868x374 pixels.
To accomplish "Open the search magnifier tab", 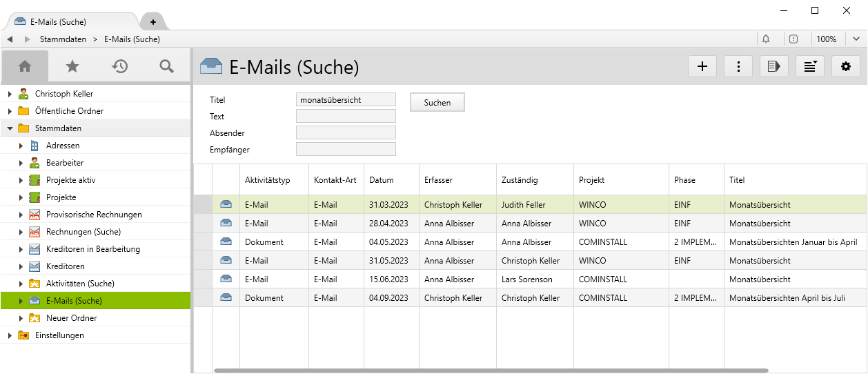I will (x=166, y=66).
